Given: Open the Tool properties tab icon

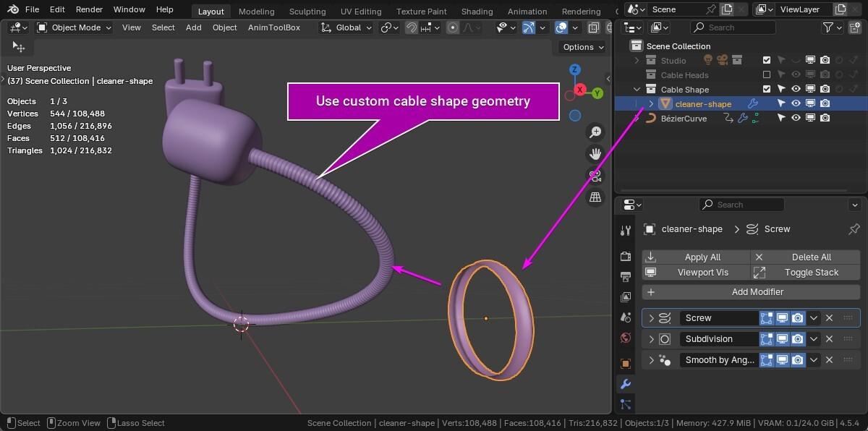Looking at the screenshot, I should 626,231.
